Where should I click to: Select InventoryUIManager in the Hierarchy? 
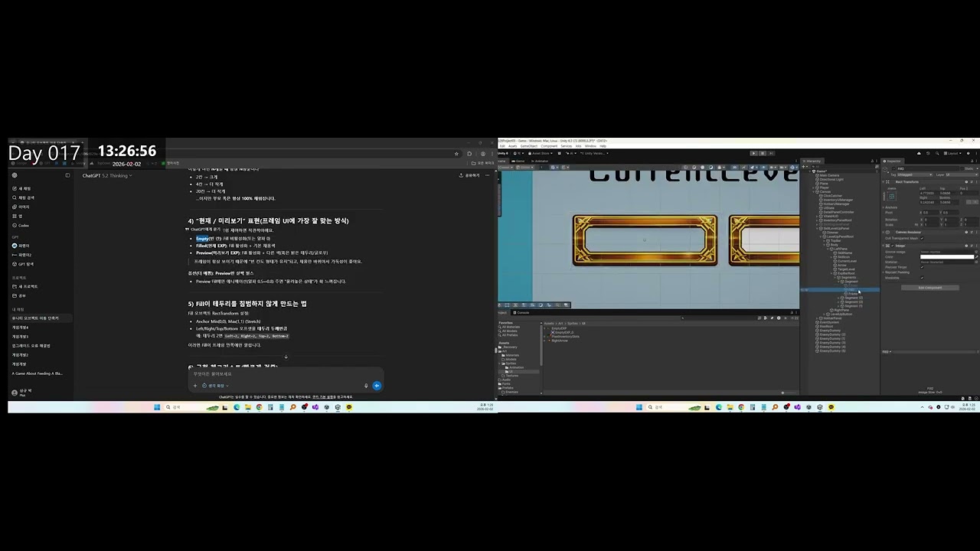tap(838, 200)
